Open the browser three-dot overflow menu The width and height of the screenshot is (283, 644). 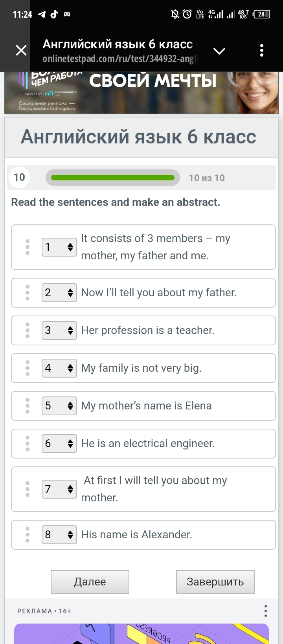[262, 51]
